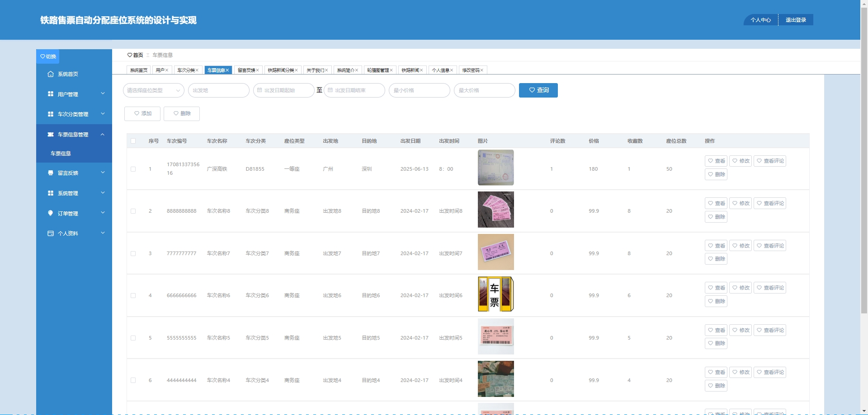Click the 系统首页 home icon in sidebar
Viewport: 868px width, 415px height.
51,74
